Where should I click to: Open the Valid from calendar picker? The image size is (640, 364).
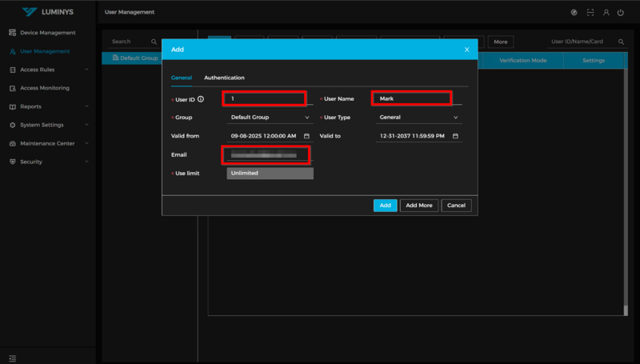click(306, 136)
